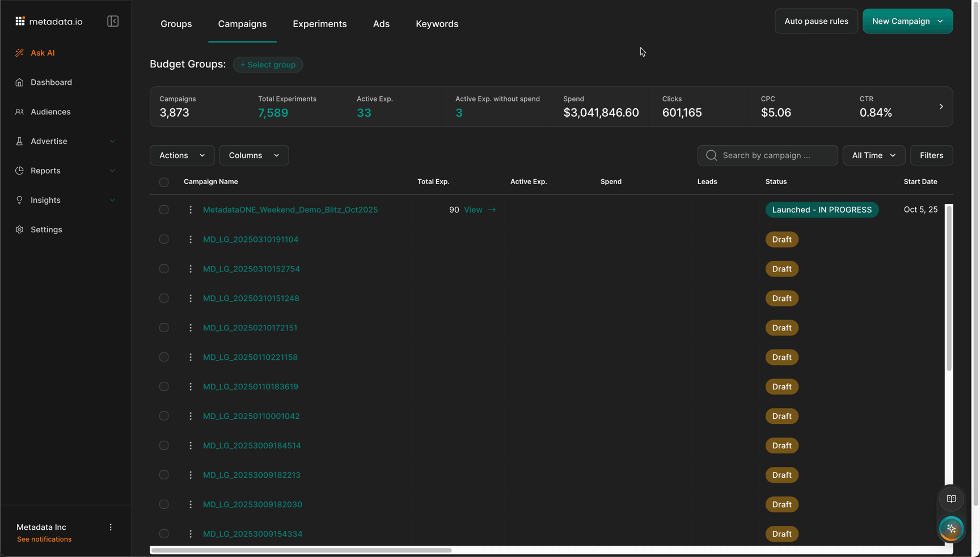Click the Auto pause rules button
Viewport: 980px width, 557px height.
coord(816,21)
